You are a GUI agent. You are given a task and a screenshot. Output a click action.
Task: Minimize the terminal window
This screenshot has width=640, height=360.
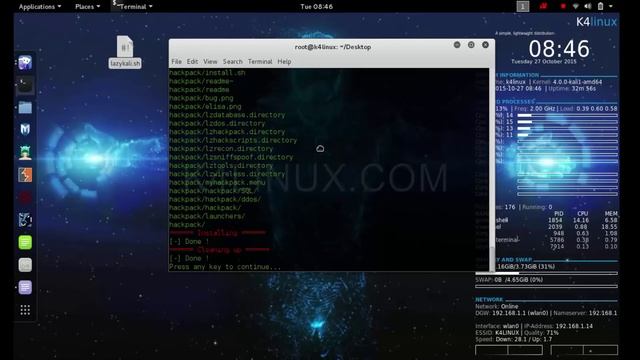(457, 45)
